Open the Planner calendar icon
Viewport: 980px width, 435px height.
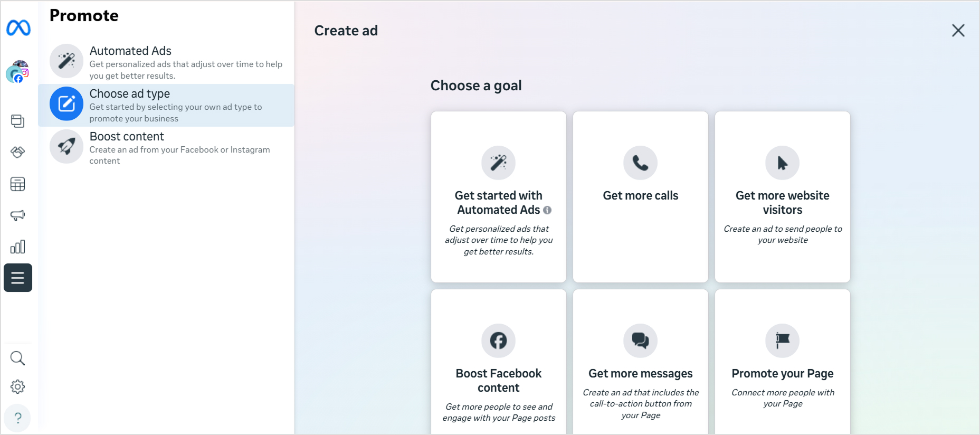17,184
